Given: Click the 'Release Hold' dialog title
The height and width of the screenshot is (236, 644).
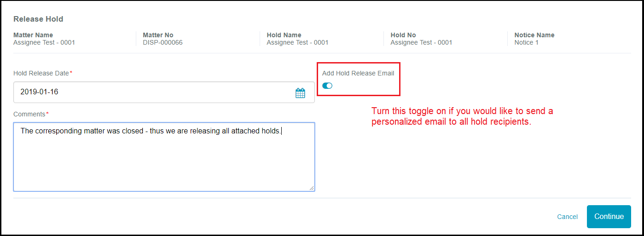Looking at the screenshot, I should pyautogui.click(x=38, y=19).
